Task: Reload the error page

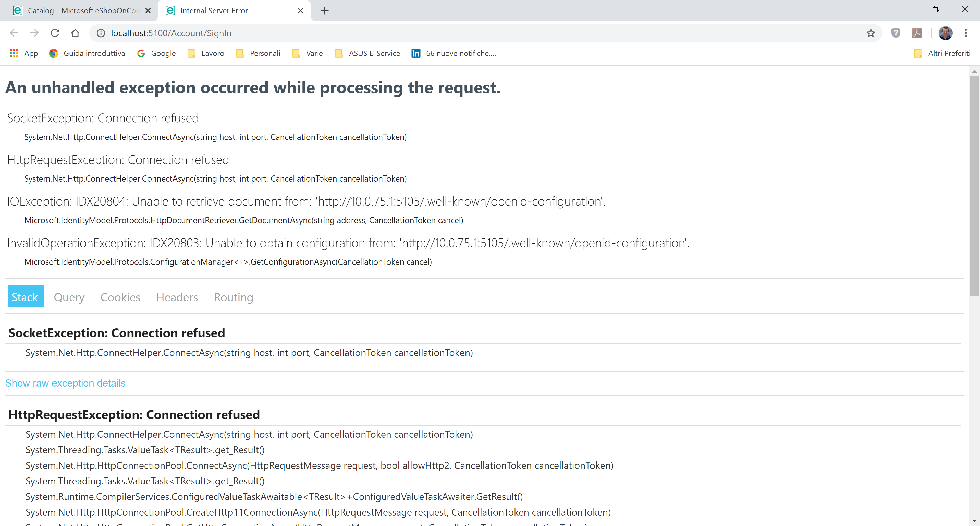Action: [55, 33]
